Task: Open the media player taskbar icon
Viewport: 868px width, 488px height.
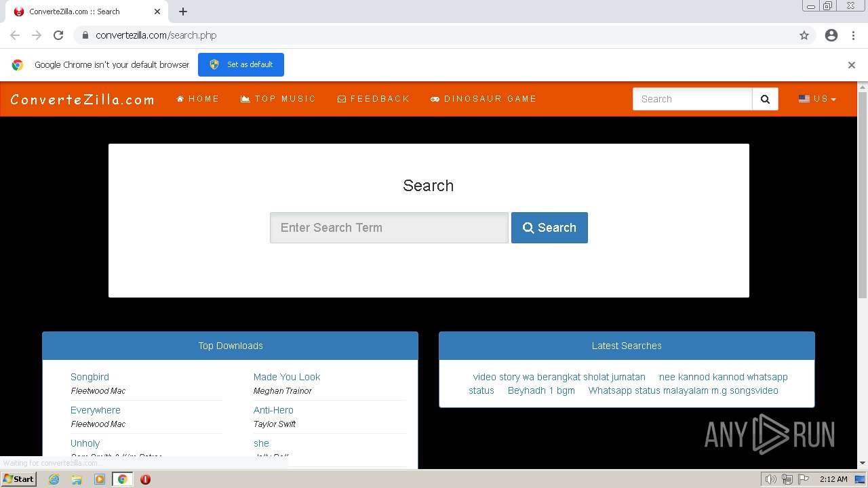Action: (100, 479)
